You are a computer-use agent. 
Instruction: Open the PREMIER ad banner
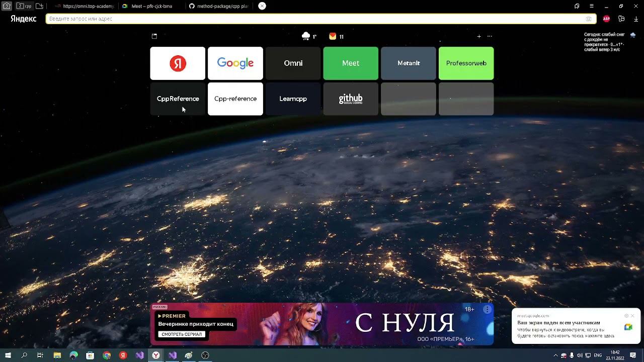tap(322, 324)
